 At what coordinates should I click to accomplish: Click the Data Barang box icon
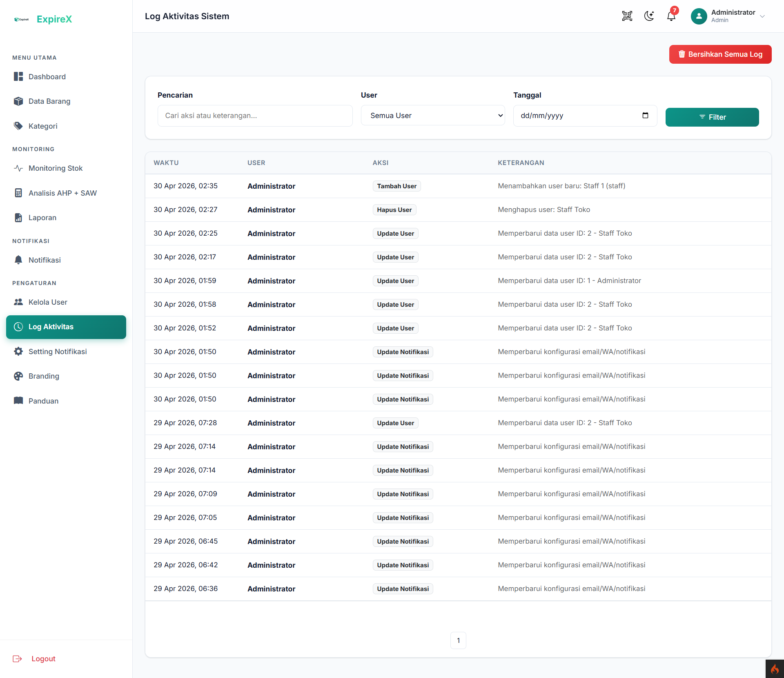18,101
